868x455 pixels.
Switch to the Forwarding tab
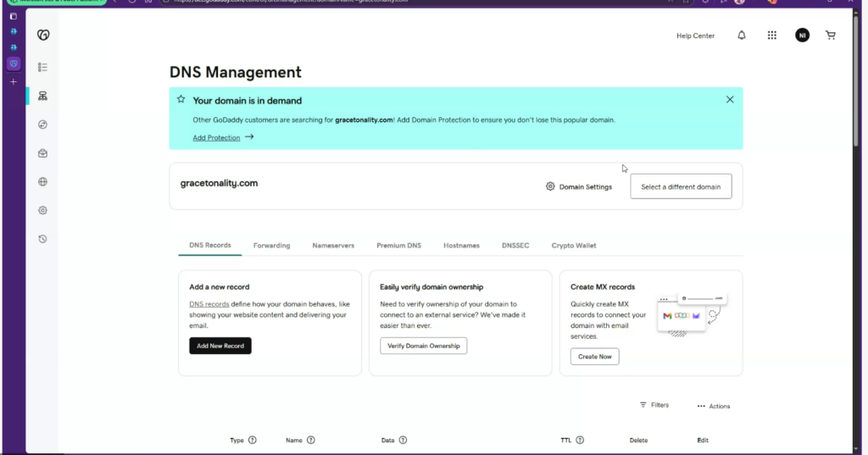[271, 245]
